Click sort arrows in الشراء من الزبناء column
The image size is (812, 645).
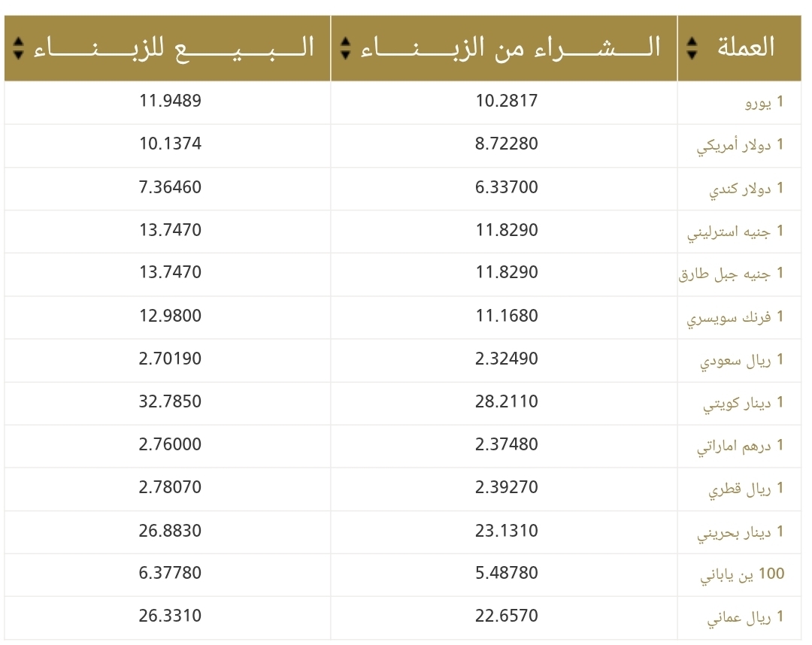pos(345,48)
